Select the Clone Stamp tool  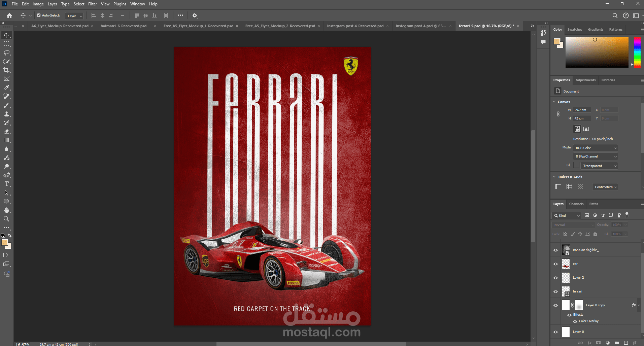coord(6,114)
